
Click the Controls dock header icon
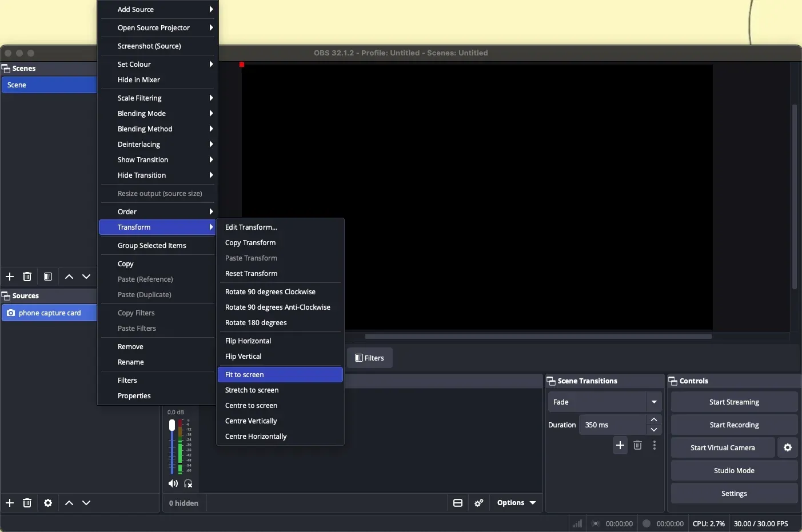[x=673, y=381]
